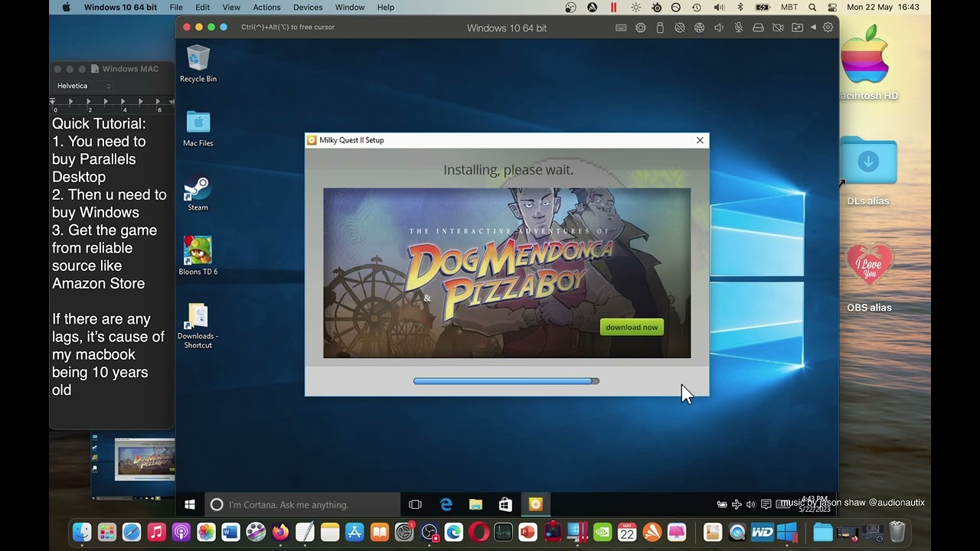Open keyboard options in Parallels toolbar
Image resolution: width=980 pixels, height=551 pixels.
[x=621, y=28]
